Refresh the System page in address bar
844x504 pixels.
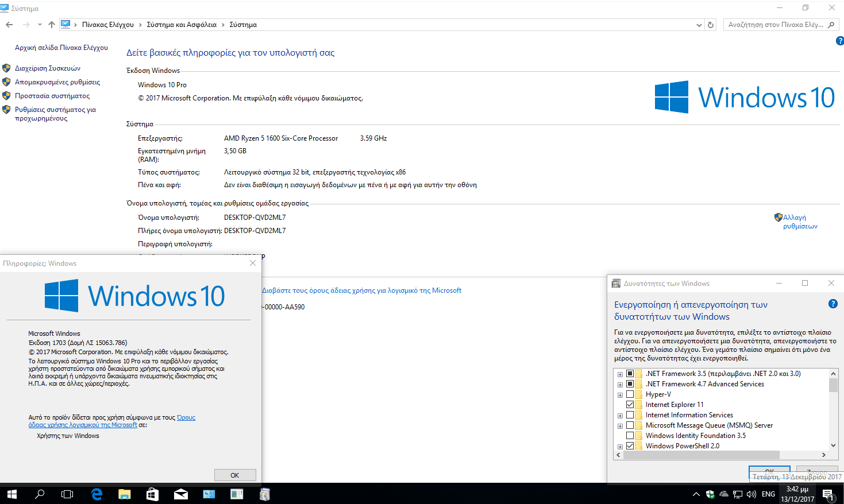click(x=711, y=25)
